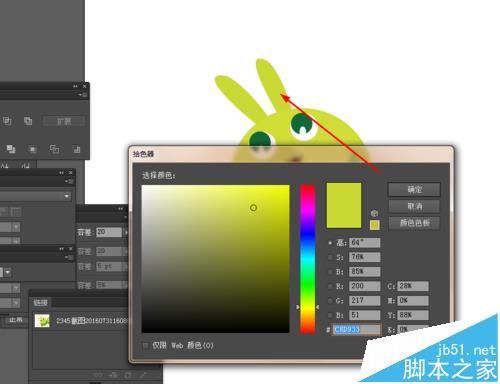Enable the 仅限 Web 颜色 checkbox
Screen dimensions: 500x384
(146, 345)
